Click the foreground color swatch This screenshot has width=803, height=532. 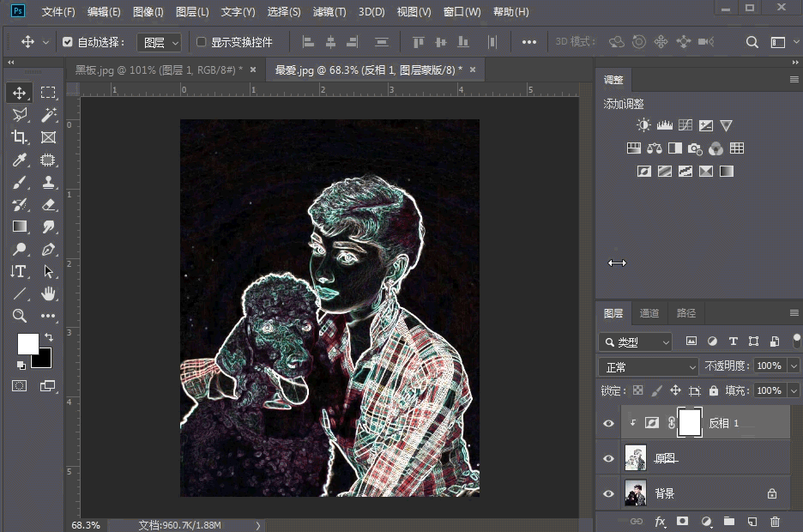(27, 344)
